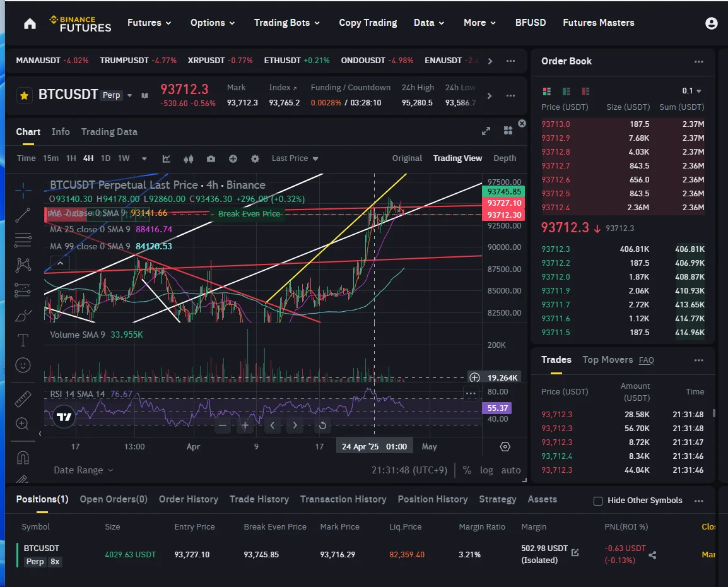Select the trend line drawing tool

point(23,215)
